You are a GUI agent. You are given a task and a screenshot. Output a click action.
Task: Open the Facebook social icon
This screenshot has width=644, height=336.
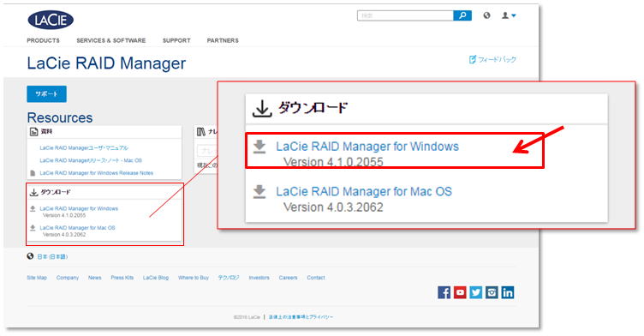(x=444, y=292)
